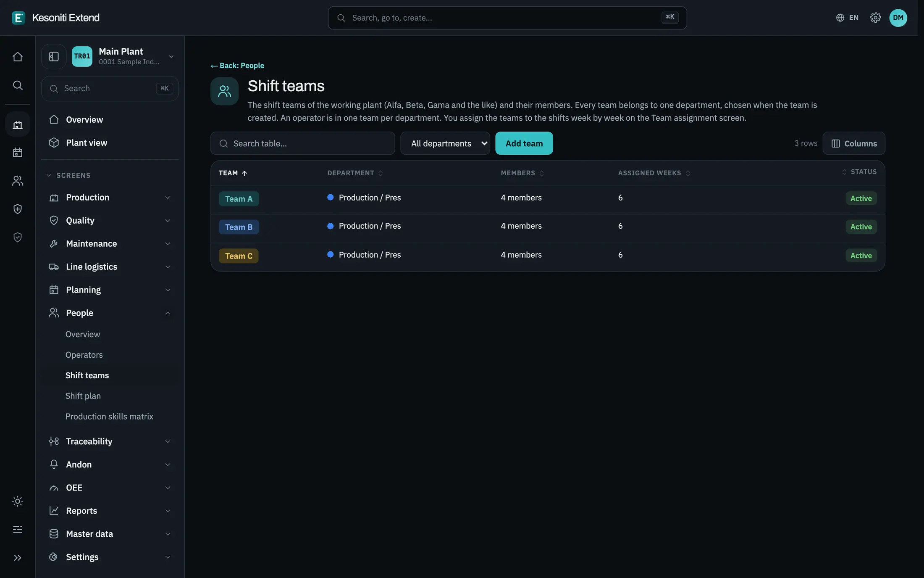Sort by the MEMBERS column header
Image resolution: width=924 pixels, height=578 pixels.
(522, 173)
